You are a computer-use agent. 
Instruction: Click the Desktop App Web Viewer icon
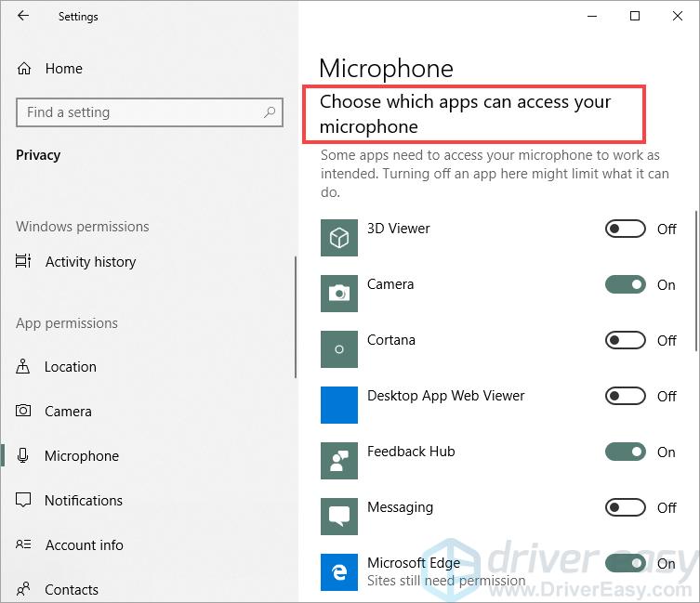point(338,405)
